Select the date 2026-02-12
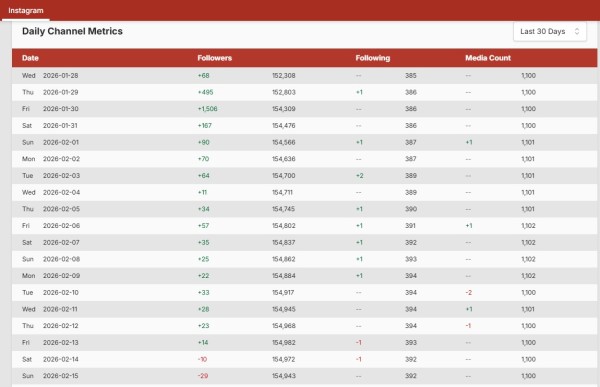 pyautogui.click(x=60, y=326)
